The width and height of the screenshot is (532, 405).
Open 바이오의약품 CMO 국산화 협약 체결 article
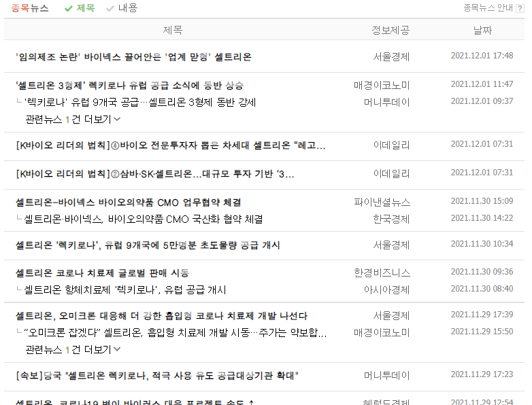[143, 219]
